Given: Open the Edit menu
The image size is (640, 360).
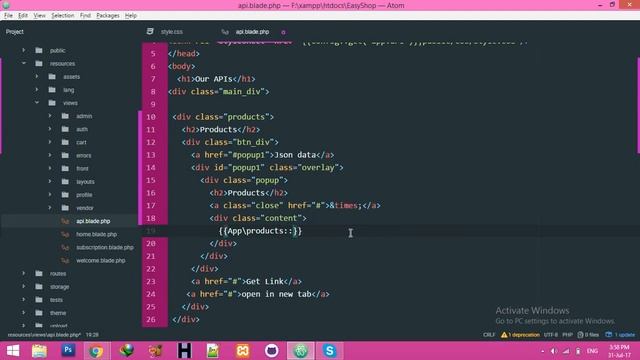Looking at the screenshot, I should point(23,16).
